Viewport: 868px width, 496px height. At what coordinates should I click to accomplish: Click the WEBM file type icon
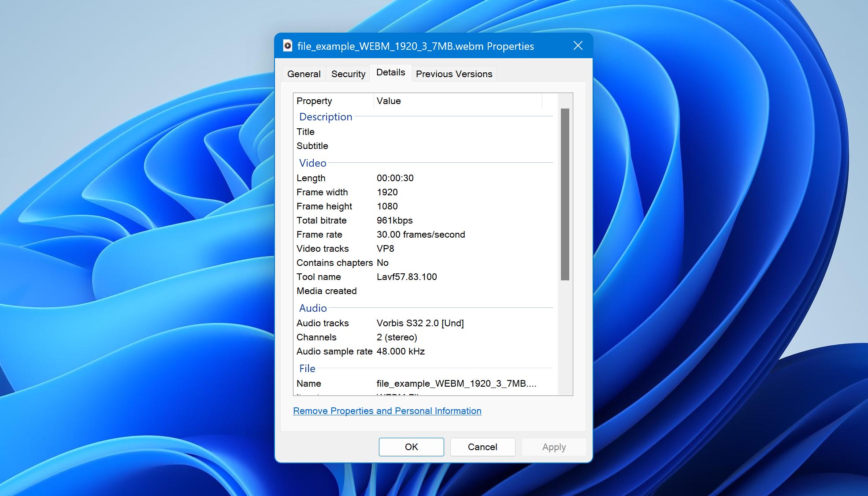coord(287,46)
